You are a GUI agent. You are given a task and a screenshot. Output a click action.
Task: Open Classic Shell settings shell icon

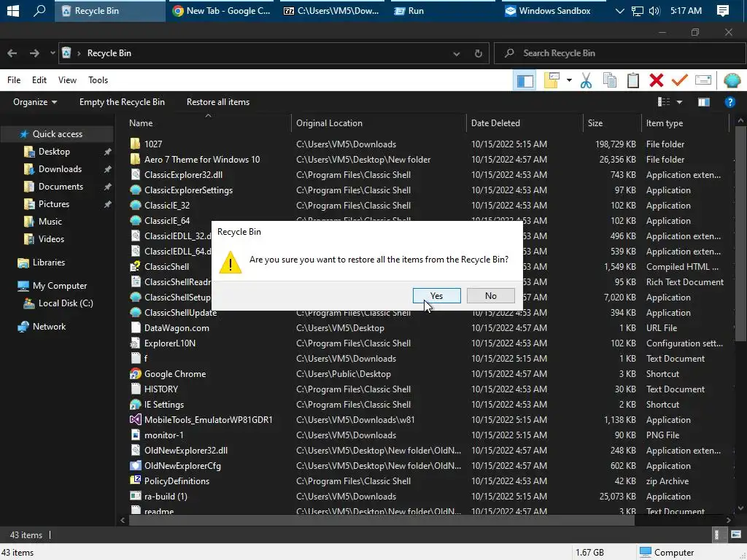point(732,80)
